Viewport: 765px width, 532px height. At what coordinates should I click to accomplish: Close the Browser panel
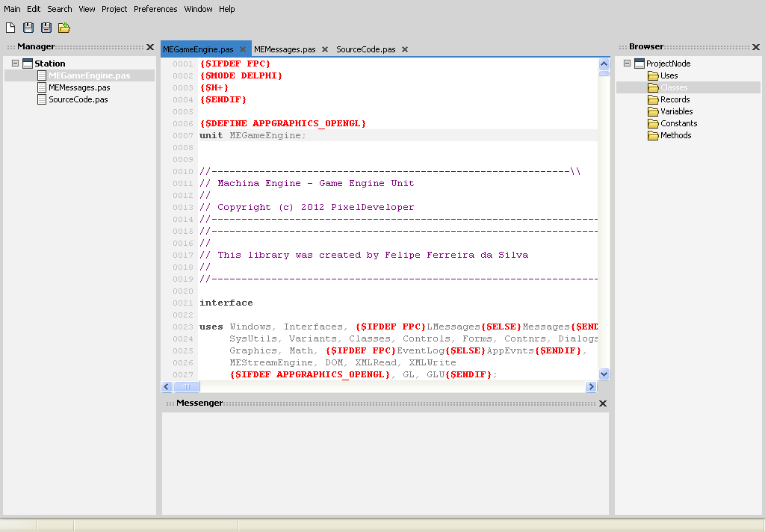pos(755,47)
